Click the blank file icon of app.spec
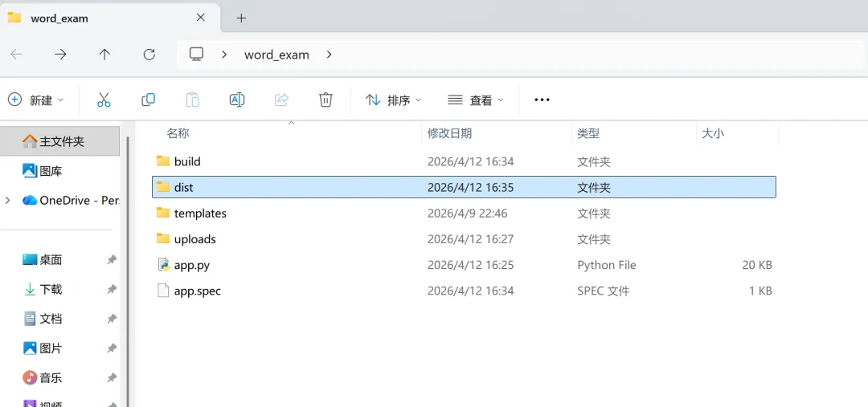 click(x=162, y=291)
